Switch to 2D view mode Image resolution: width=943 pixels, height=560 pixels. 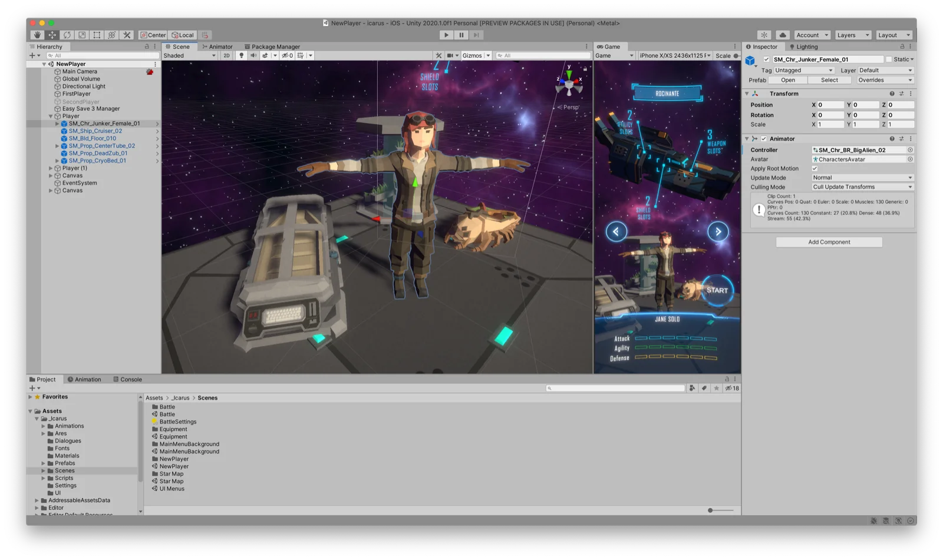pyautogui.click(x=226, y=55)
